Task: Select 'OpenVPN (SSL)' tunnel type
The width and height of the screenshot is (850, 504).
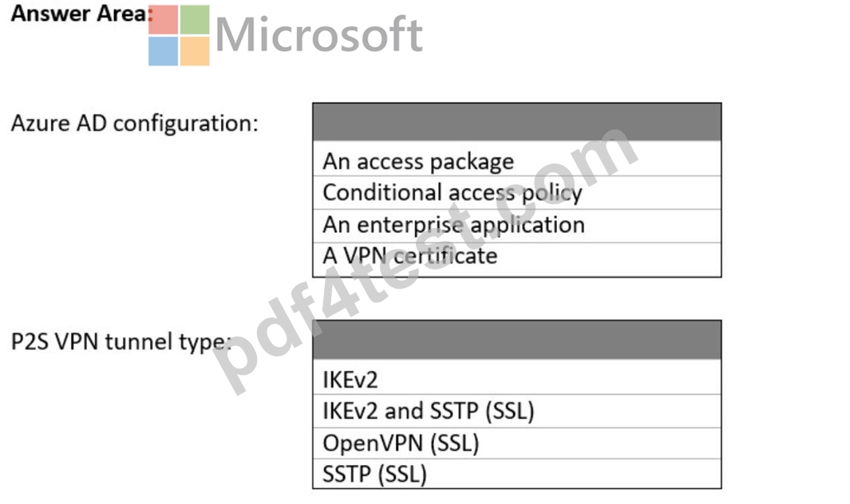Action: pos(516,443)
